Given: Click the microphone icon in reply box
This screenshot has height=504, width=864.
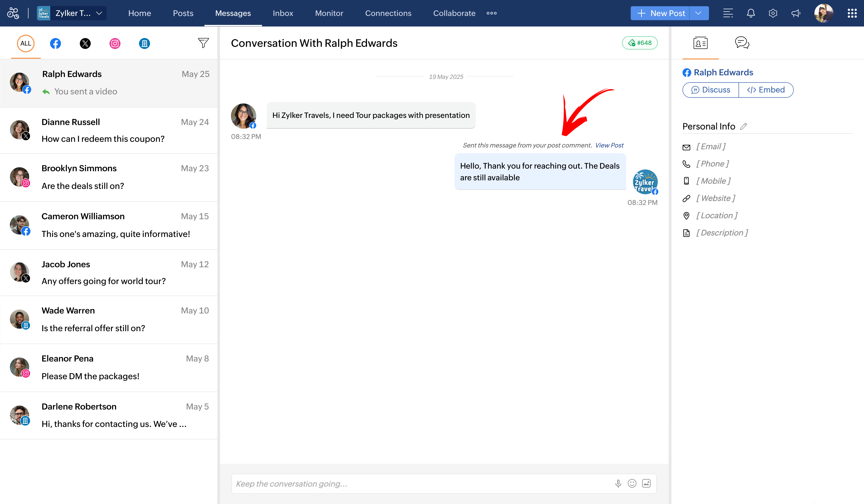Looking at the screenshot, I should pyautogui.click(x=618, y=483).
